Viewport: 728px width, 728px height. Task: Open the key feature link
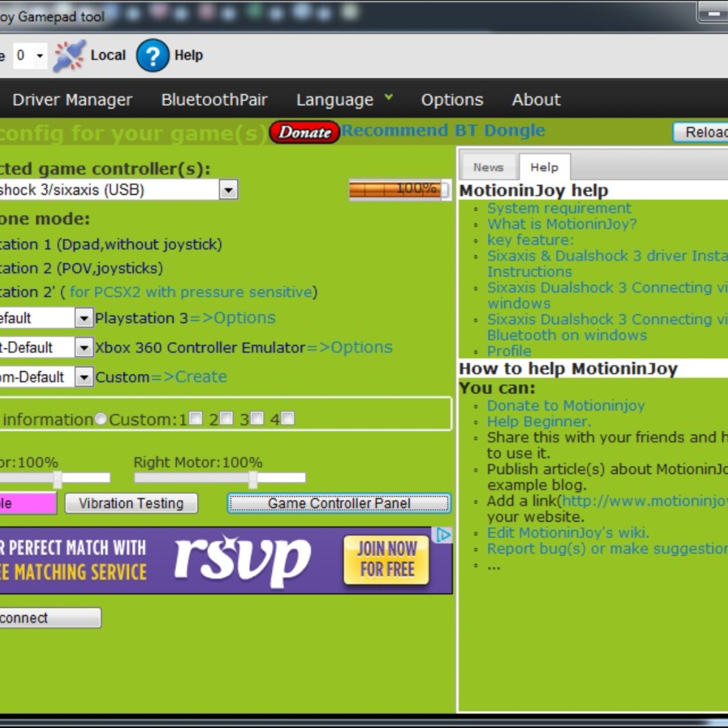[x=530, y=240]
